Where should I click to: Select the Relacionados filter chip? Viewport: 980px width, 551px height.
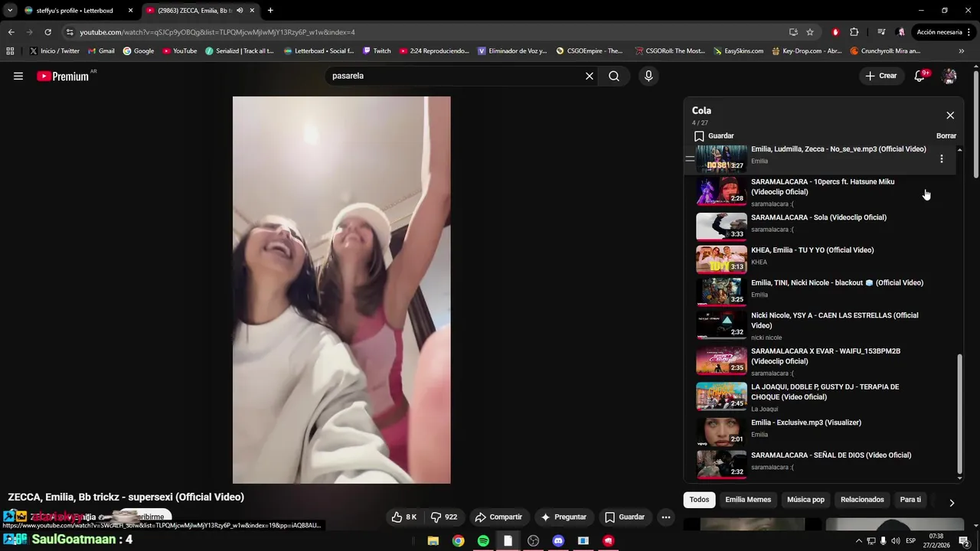[x=862, y=500]
